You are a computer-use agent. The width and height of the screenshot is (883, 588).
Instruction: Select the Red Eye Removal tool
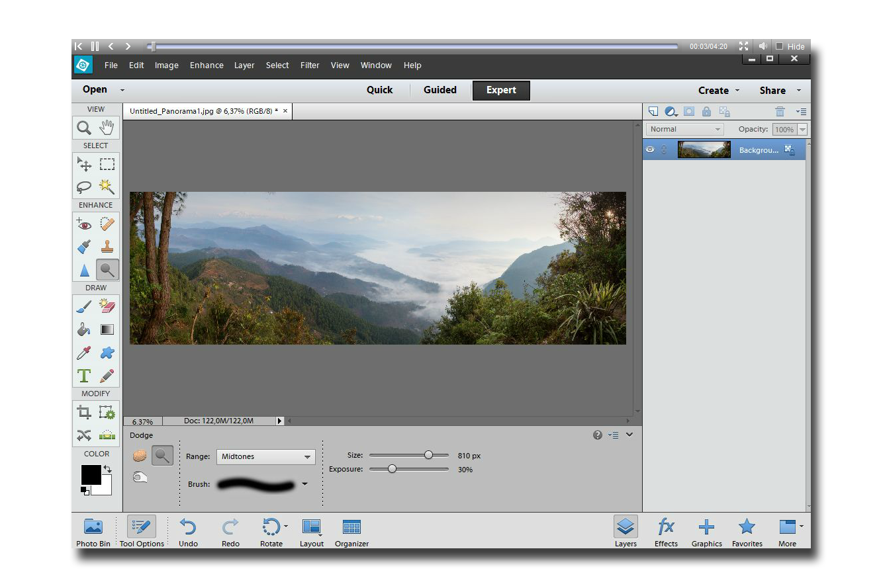click(x=84, y=224)
